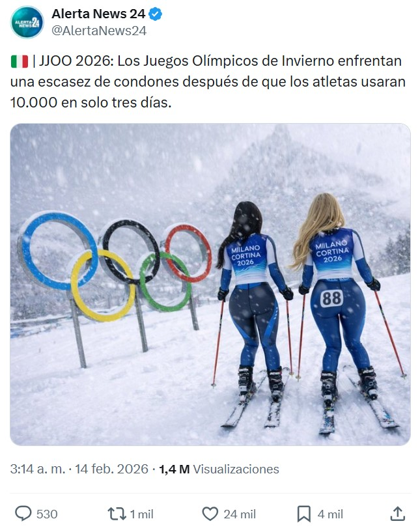Click the Italy flag emoji
This screenshot has width=420, height=532.
click(20, 61)
